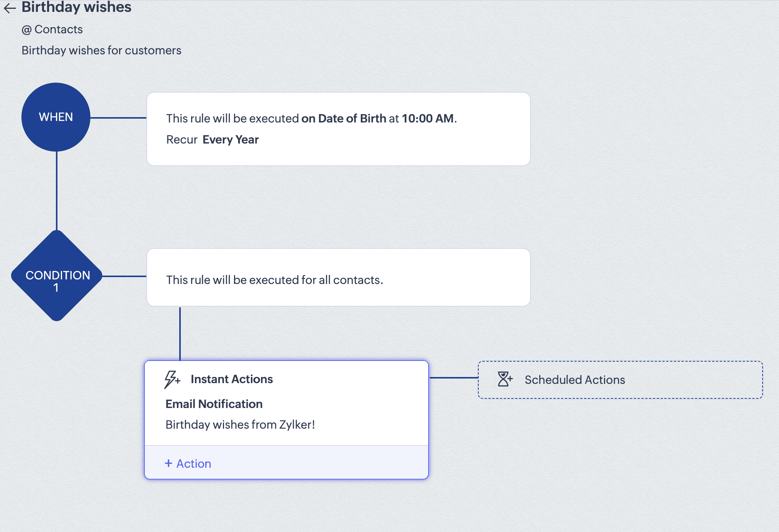Click the '@ Contacts' module label
Viewport: 779px width, 532px height.
click(x=52, y=29)
